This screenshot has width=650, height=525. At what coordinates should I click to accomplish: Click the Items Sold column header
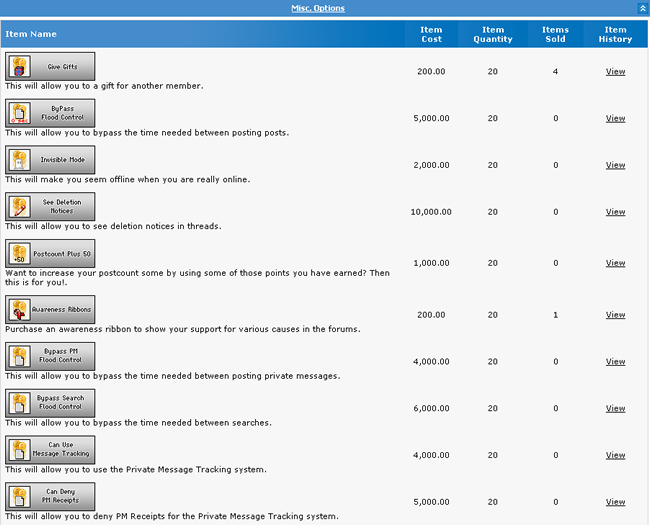tap(555, 34)
